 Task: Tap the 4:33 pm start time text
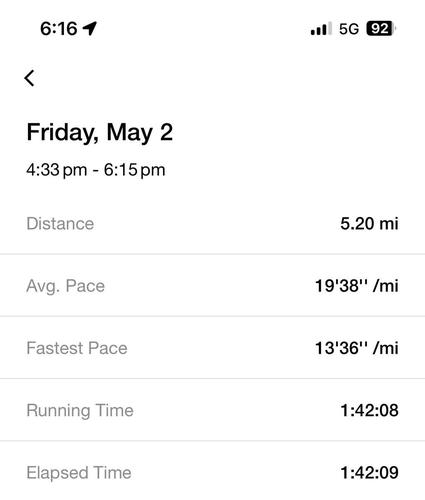coord(57,170)
